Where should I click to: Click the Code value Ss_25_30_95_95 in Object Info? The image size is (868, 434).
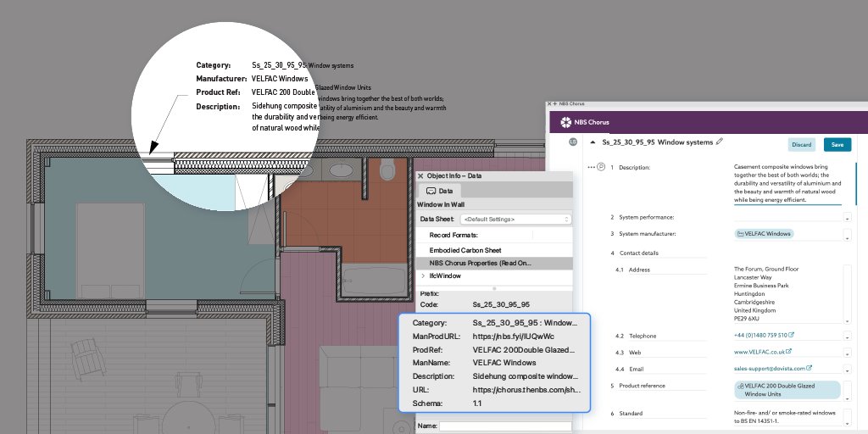pyautogui.click(x=501, y=304)
